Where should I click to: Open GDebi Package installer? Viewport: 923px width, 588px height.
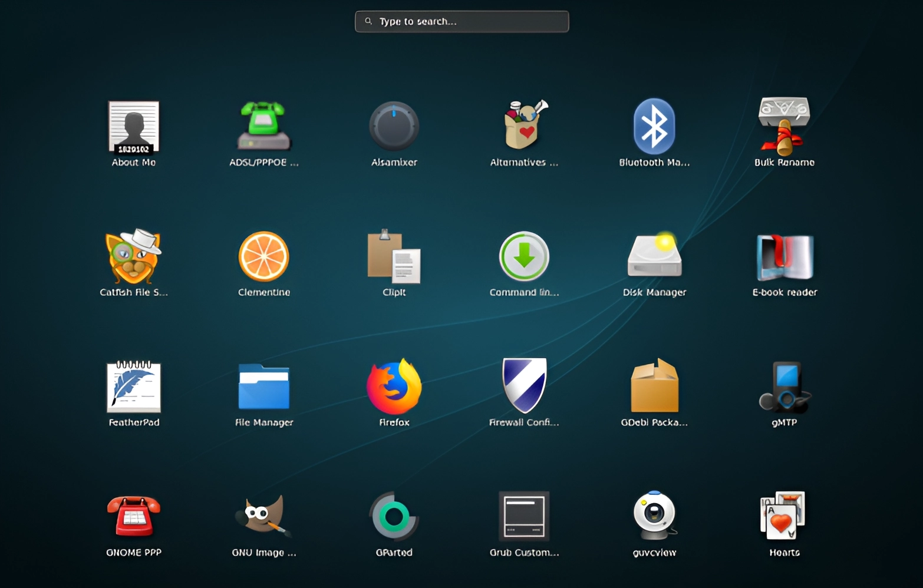[654, 386]
